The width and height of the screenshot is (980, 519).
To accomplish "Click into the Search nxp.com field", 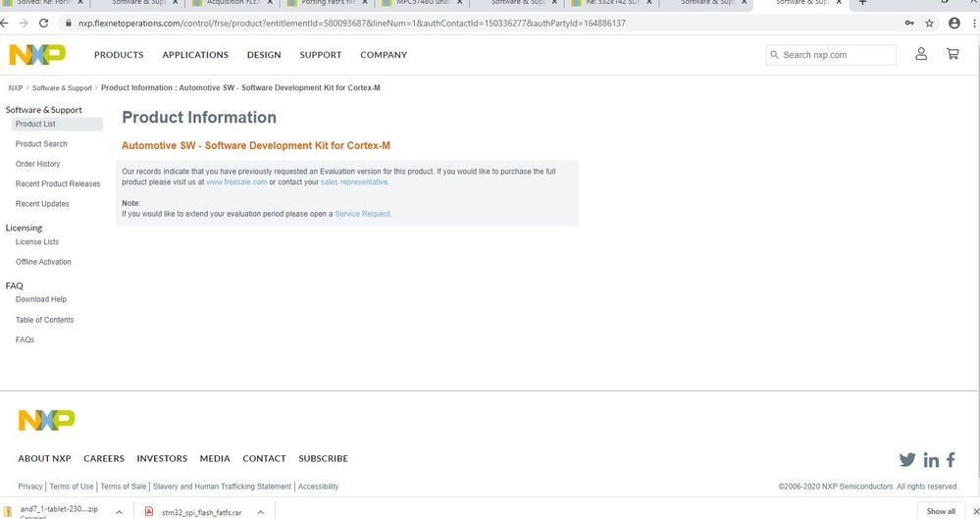I will click(x=831, y=55).
